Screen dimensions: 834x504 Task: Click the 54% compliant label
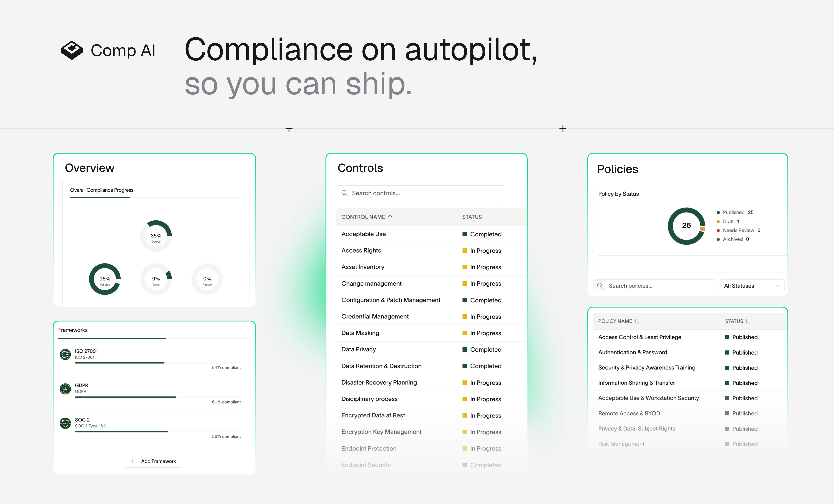[x=226, y=368]
